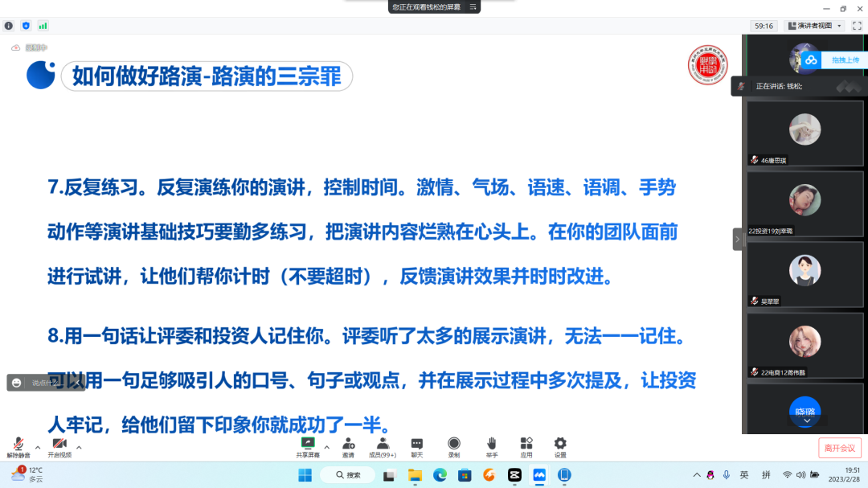Image resolution: width=868 pixels, height=488 pixels.
Task: Open the 成员(99+) members list
Action: coord(383,446)
